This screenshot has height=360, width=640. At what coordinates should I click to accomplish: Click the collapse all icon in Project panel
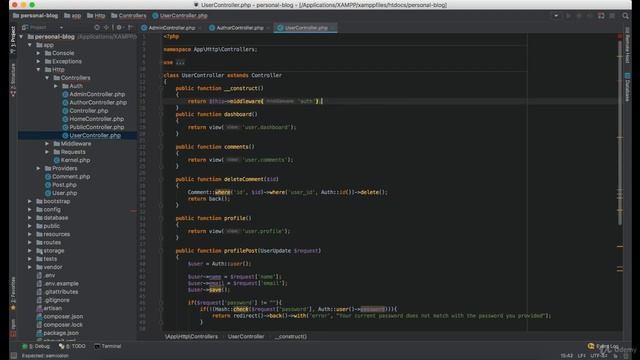coord(107,27)
